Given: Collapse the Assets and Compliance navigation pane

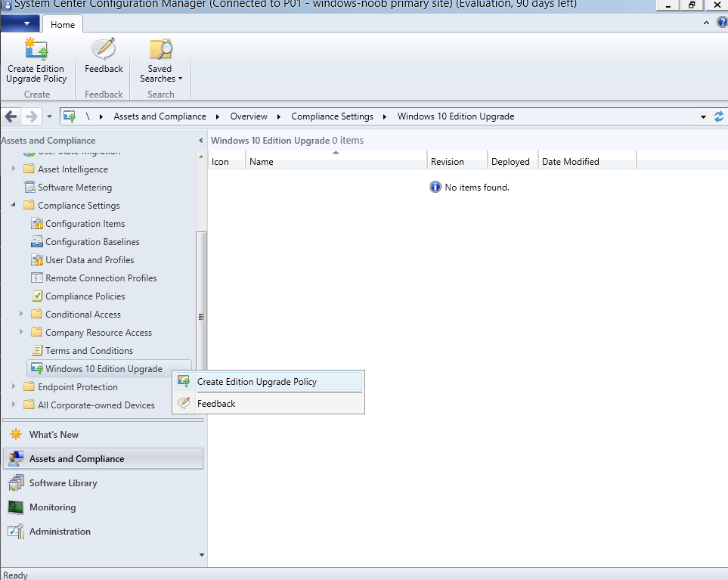Looking at the screenshot, I should 200,140.
